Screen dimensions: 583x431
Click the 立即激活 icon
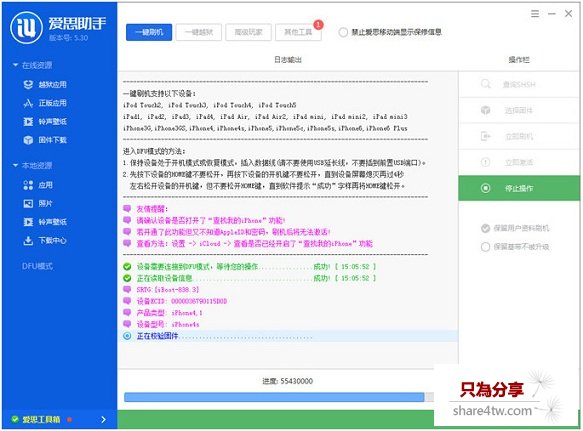click(486, 162)
